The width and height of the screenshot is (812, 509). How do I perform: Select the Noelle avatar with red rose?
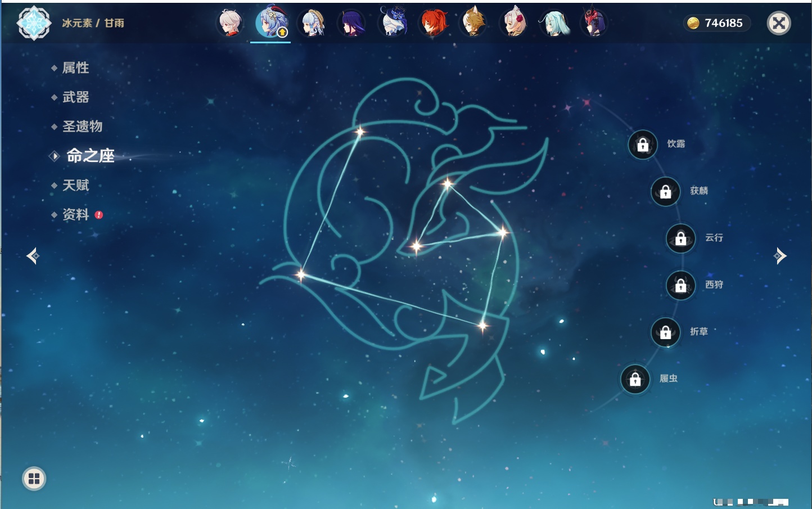(514, 23)
